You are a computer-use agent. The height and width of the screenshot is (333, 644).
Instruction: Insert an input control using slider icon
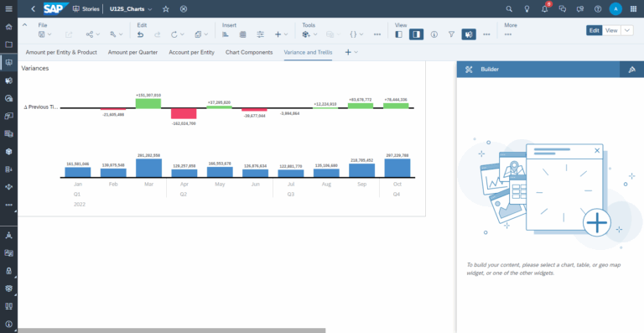261,34
